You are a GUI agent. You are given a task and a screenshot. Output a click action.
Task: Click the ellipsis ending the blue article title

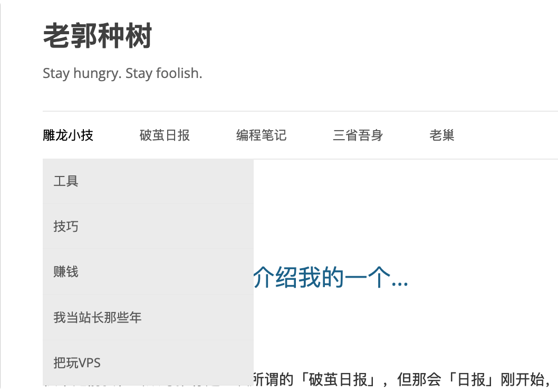pos(399,283)
